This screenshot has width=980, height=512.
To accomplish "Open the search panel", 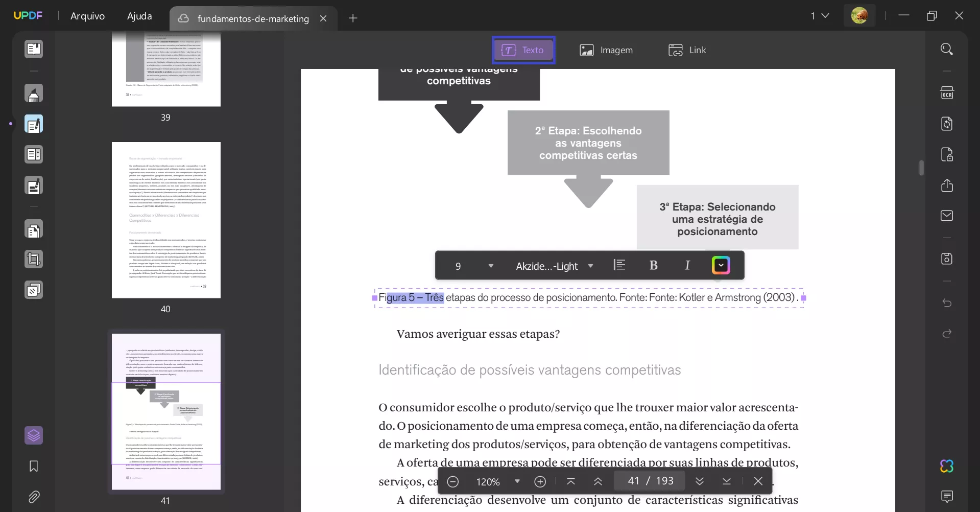I will pos(947,49).
